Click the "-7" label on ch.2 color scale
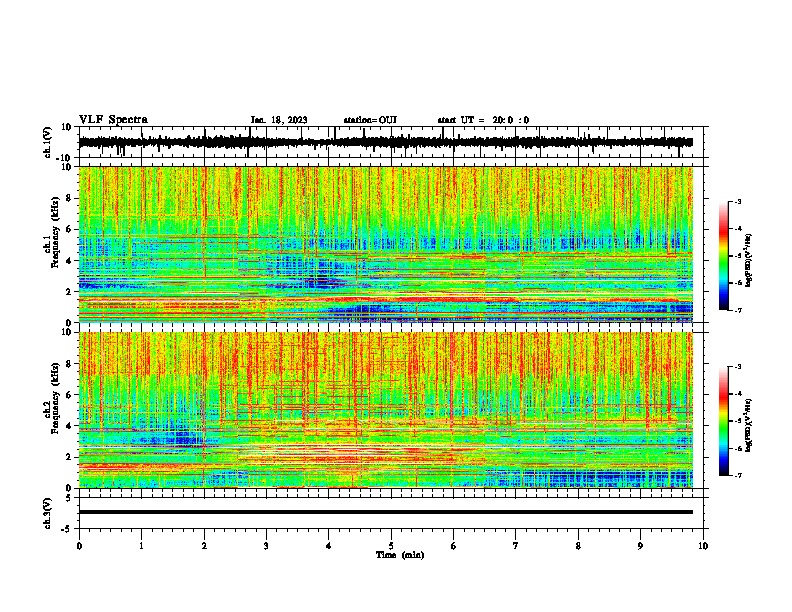 (x=737, y=476)
